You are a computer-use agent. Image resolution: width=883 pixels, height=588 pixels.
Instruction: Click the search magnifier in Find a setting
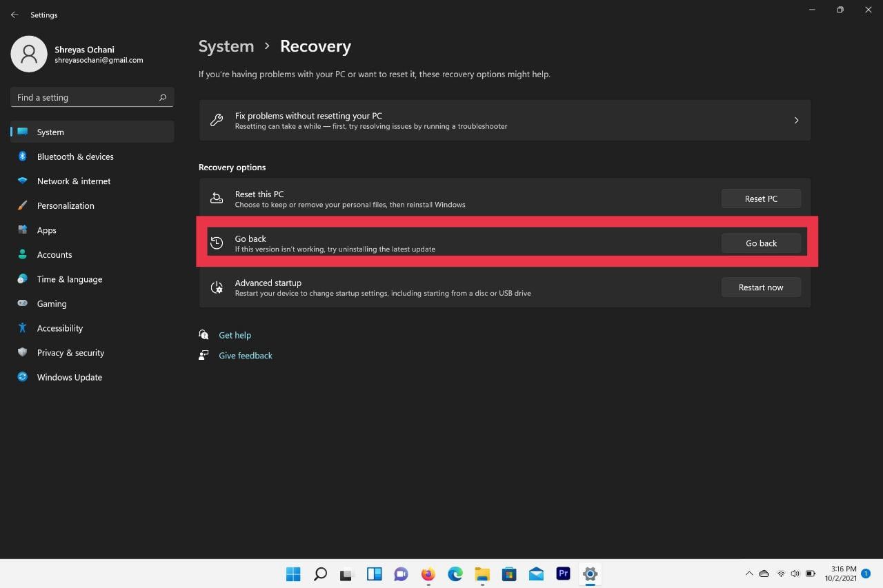pyautogui.click(x=163, y=97)
